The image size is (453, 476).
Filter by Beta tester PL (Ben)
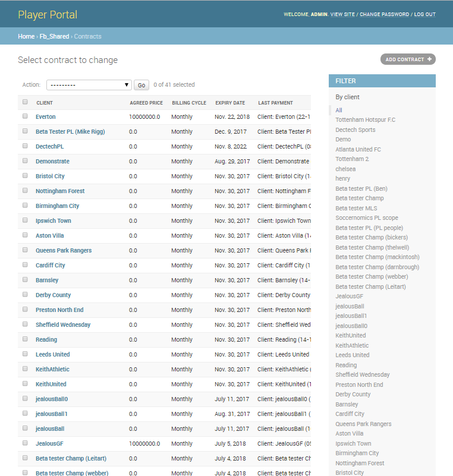(361, 189)
